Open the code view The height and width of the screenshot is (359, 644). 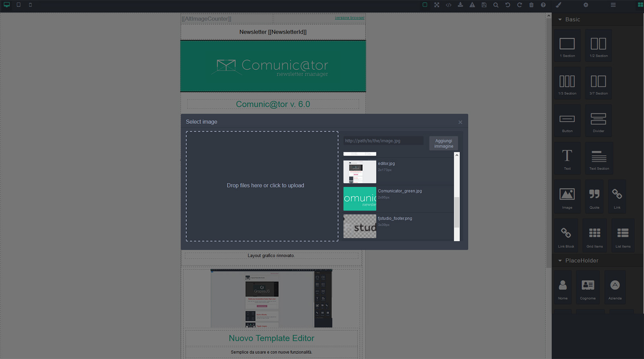448,5
